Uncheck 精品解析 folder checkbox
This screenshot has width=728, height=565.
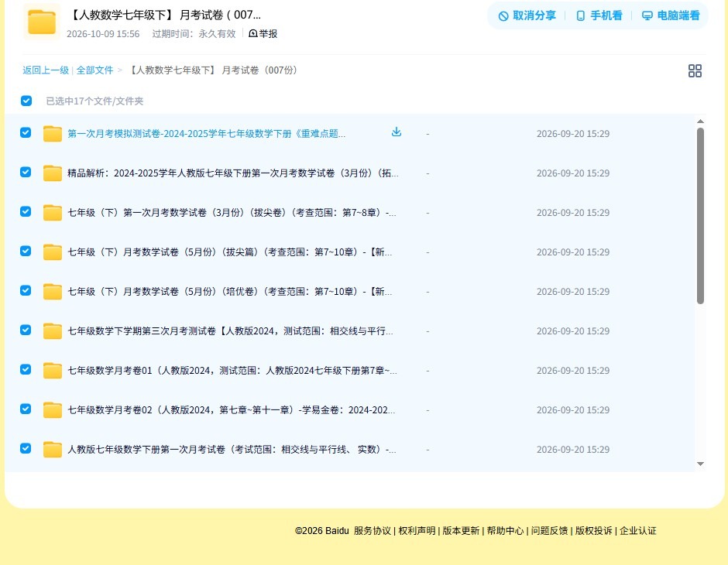tap(26, 172)
